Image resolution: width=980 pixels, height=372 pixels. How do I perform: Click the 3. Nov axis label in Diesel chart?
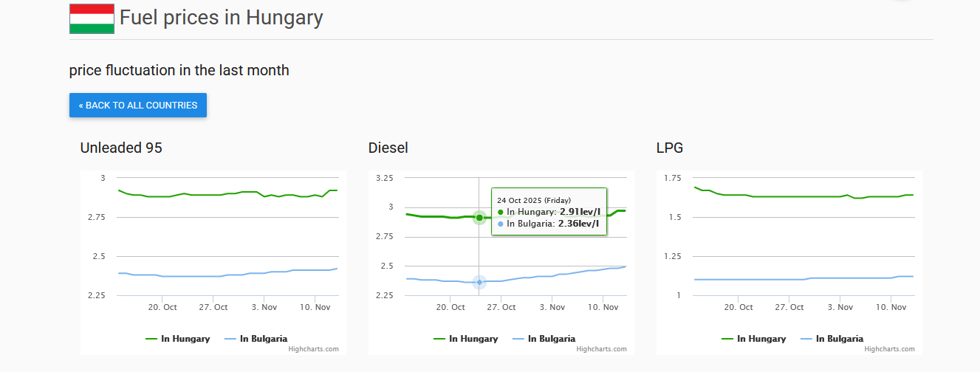point(552,307)
